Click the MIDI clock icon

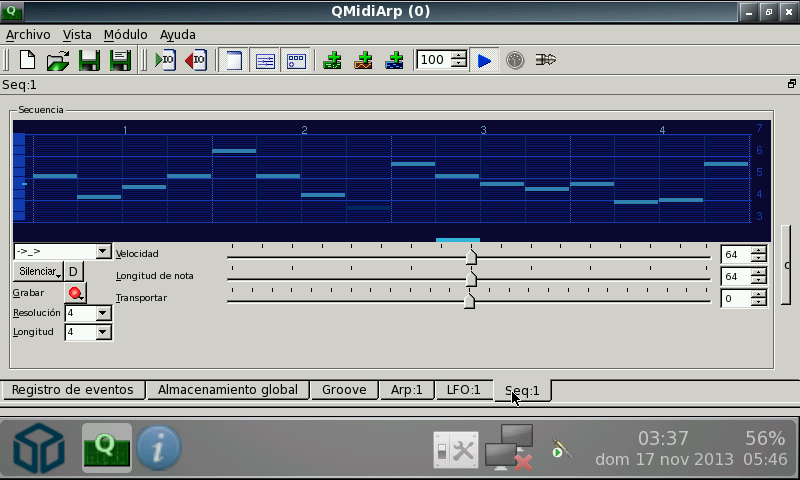click(x=514, y=60)
